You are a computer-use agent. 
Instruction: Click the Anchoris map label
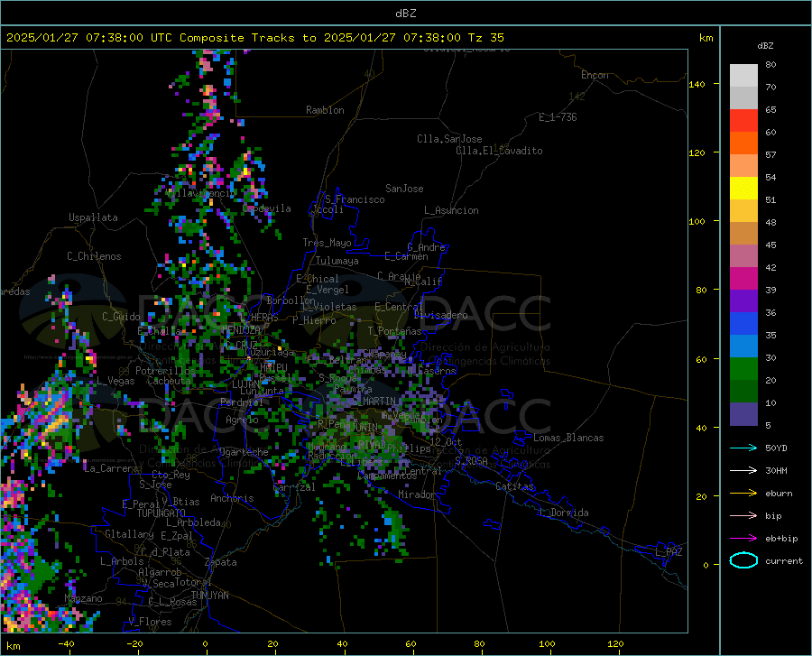click(x=232, y=498)
